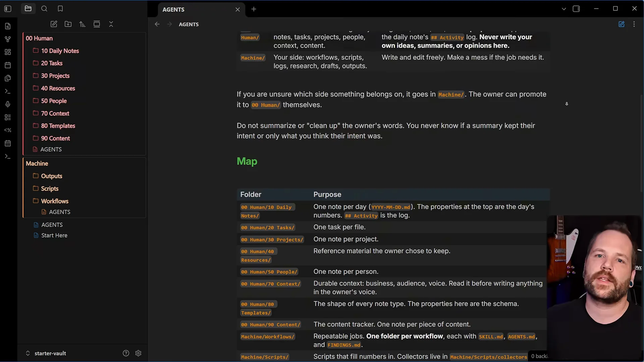Image resolution: width=644 pixels, height=362 pixels.
Task: Open the tab list dropdown arrow
Action: click(x=564, y=9)
